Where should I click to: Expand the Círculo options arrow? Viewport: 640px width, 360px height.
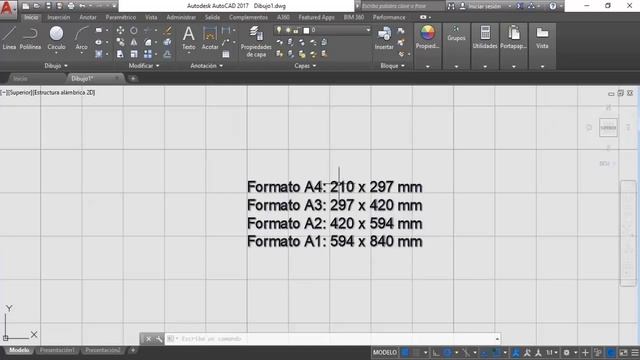(x=56, y=53)
